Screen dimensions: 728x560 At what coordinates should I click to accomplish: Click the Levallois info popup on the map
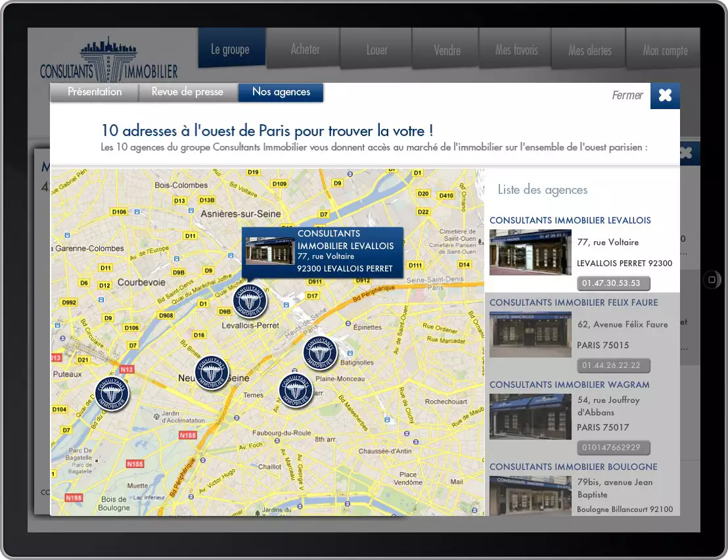coord(323,252)
